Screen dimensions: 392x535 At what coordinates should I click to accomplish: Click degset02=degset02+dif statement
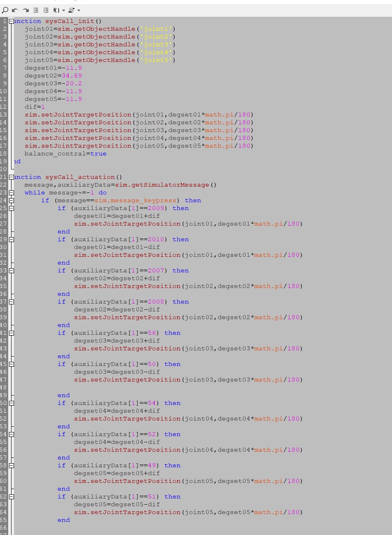point(117,279)
